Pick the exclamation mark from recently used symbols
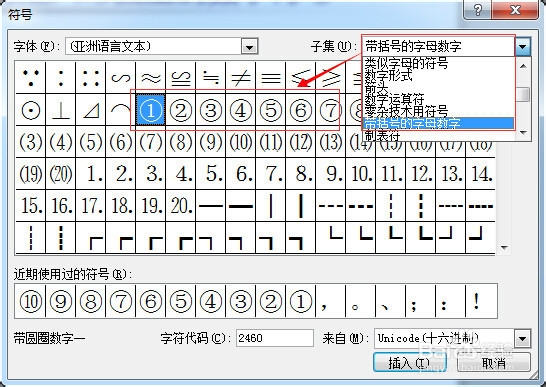 (x=481, y=301)
